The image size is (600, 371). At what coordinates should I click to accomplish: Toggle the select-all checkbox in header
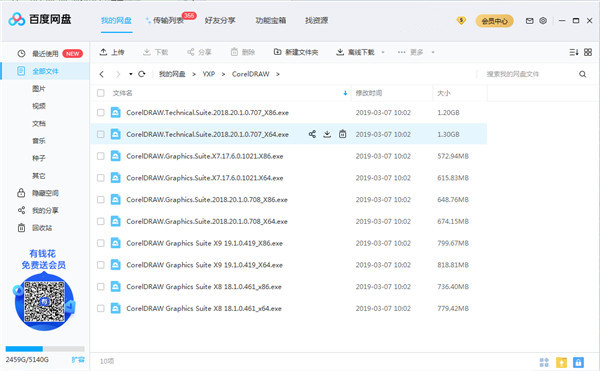pos(101,93)
